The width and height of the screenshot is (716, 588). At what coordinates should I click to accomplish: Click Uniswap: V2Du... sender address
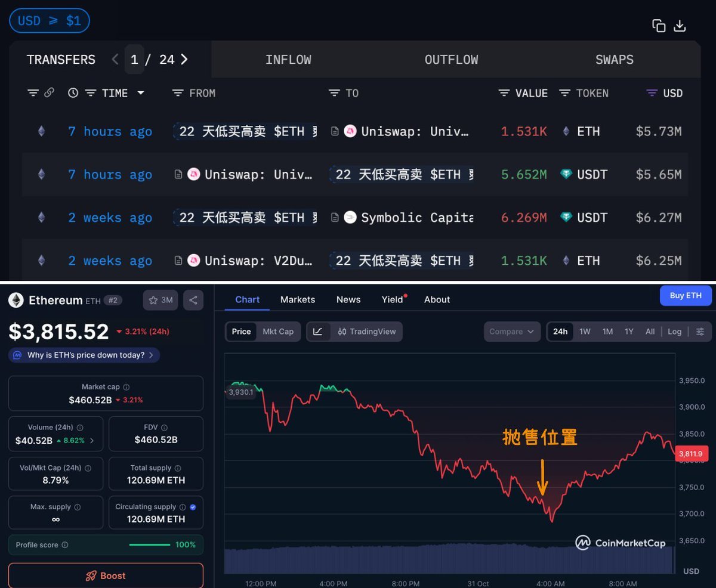click(x=258, y=261)
